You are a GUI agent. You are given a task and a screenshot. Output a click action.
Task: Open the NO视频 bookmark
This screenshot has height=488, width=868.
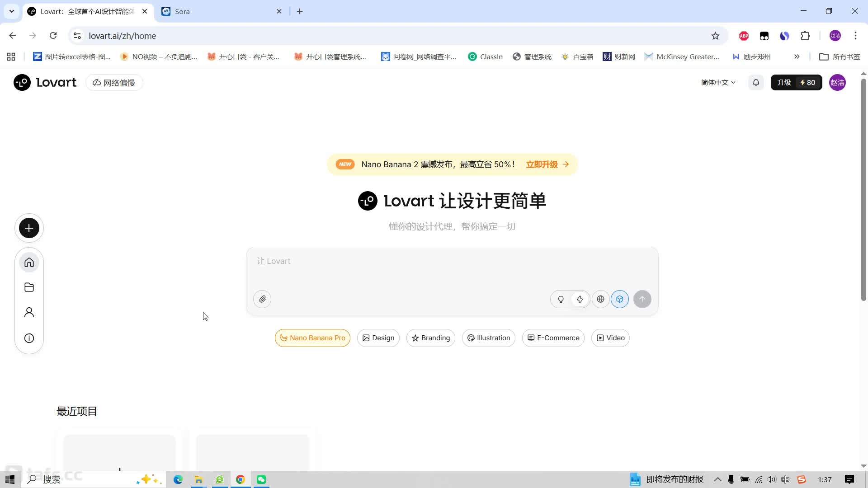click(159, 56)
